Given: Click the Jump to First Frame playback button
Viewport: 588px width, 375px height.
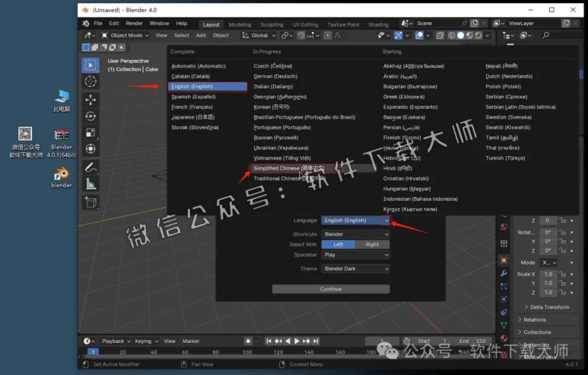Looking at the screenshot, I should pyautogui.click(x=269, y=341).
